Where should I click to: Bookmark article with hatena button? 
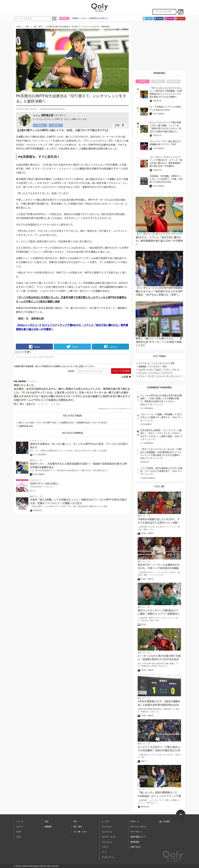[110, 346]
